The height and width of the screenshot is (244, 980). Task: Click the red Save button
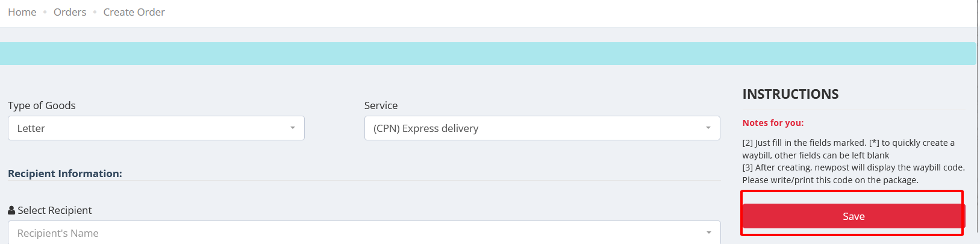(x=854, y=216)
